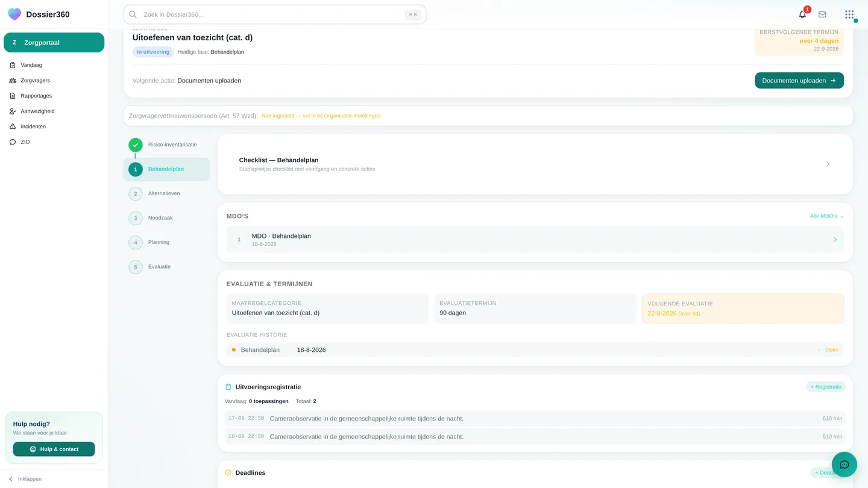This screenshot has height=488, width=868.
Task: Click the Hulp & contact button
Action: 54,449
